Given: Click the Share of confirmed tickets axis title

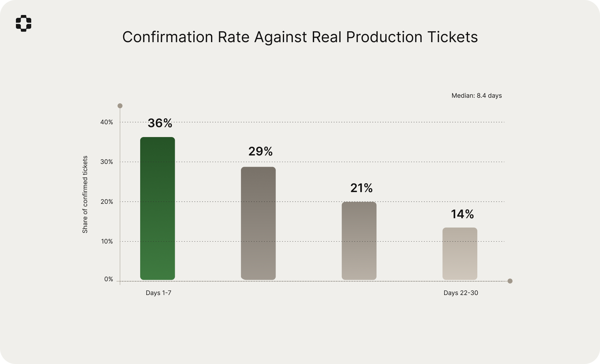Looking at the screenshot, I should pyautogui.click(x=85, y=194).
